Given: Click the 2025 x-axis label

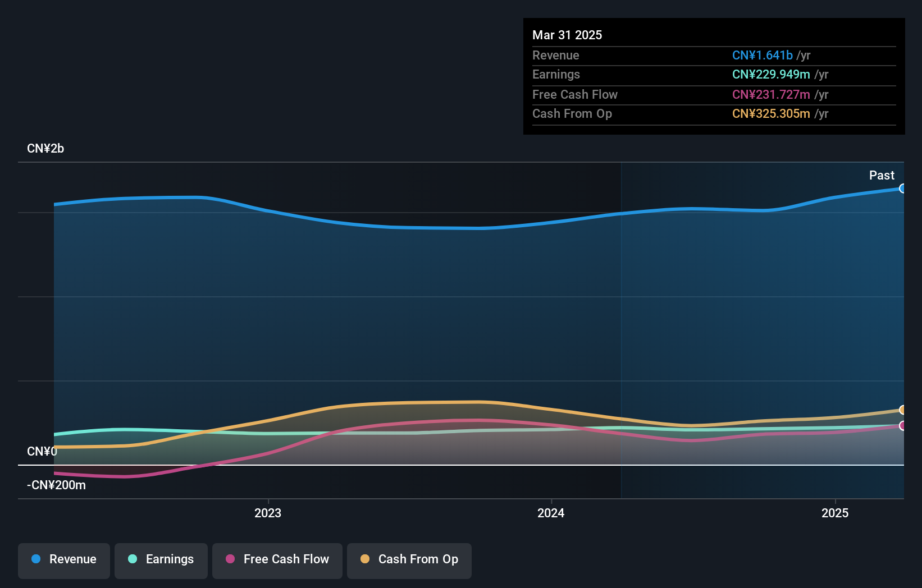Looking at the screenshot, I should point(835,513).
